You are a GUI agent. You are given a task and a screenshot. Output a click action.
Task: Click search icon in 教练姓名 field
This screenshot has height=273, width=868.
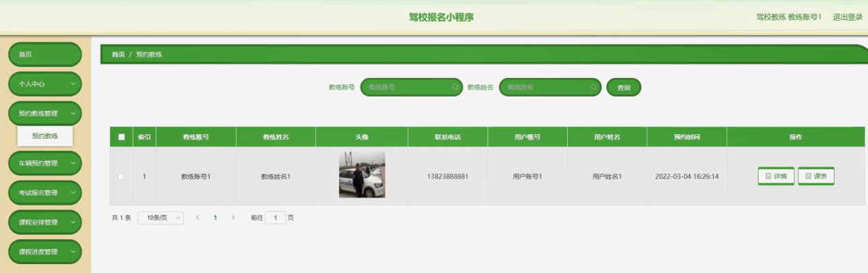coord(594,88)
